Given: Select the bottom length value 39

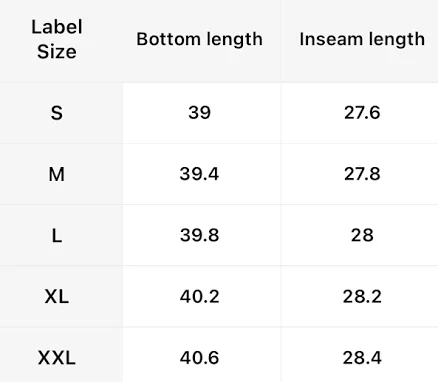Looking at the screenshot, I should 199,113.
